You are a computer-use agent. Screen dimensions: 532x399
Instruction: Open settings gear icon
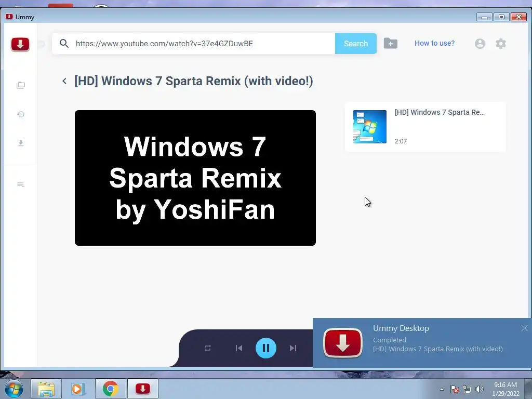(501, 44)
